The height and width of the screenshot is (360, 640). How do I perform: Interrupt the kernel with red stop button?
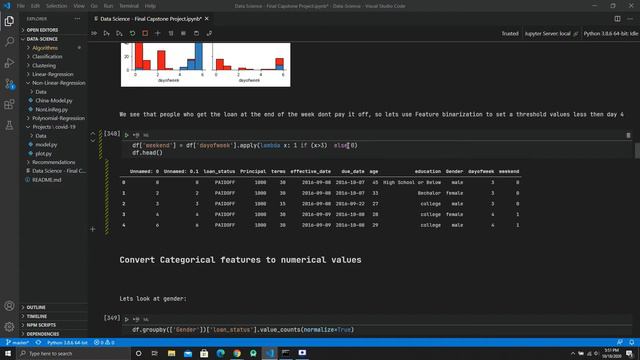click(145, 33)
